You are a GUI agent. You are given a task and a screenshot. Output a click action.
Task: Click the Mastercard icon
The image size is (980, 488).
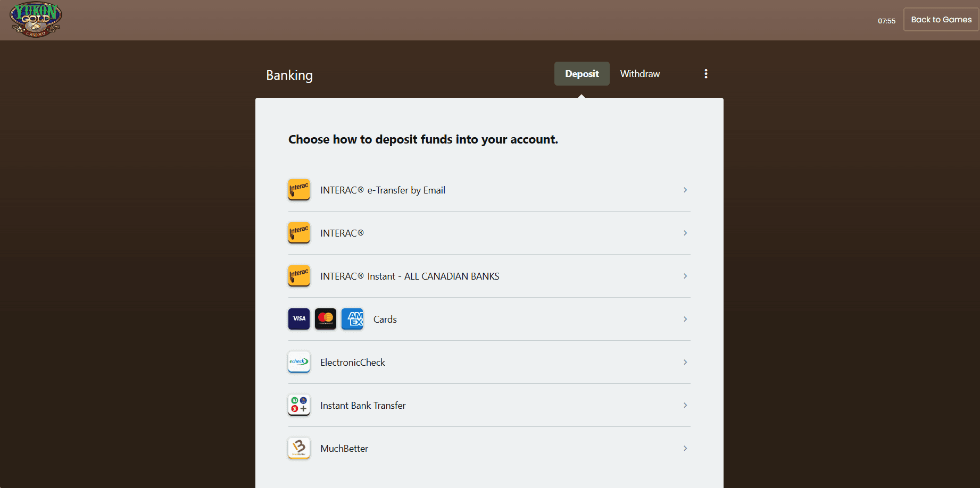(x=326, y=319)
